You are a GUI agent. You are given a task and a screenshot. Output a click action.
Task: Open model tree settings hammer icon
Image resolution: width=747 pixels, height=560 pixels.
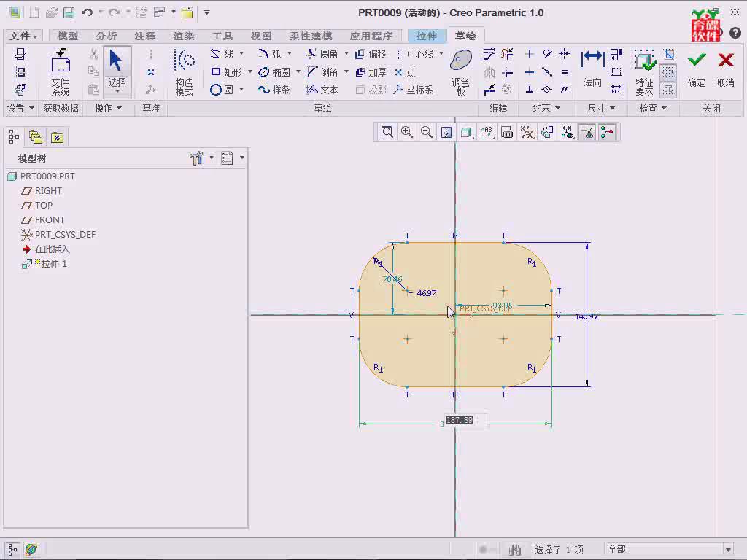point(196,158)
